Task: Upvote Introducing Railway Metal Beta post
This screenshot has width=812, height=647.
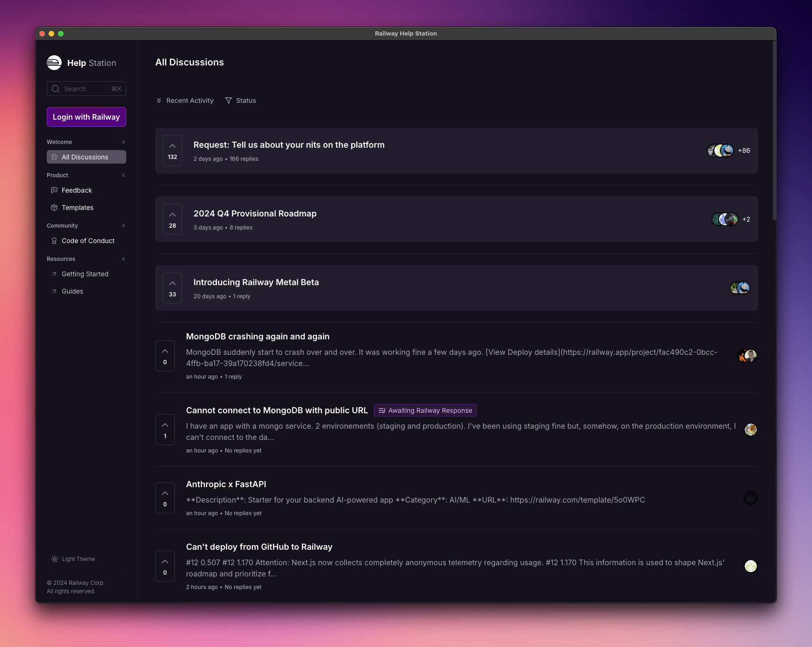Action: click(172, 288)
